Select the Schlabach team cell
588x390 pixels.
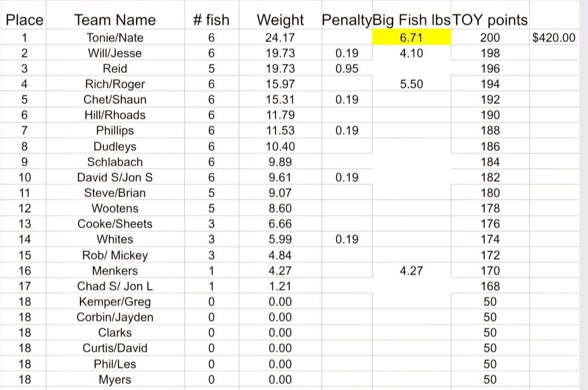pyautogui.click(x=115, y=162)
